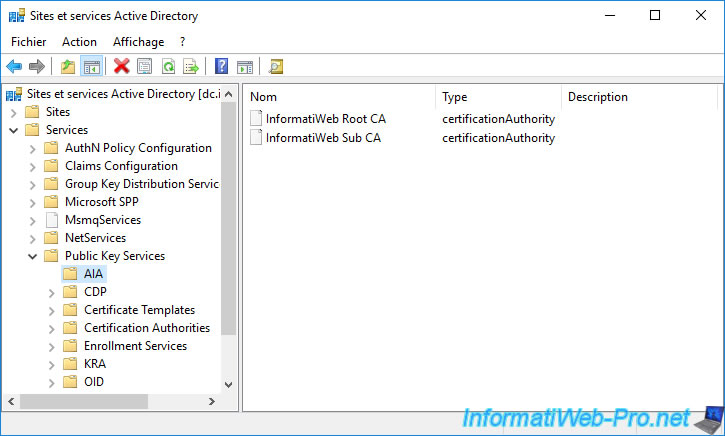Select the Sites tree item
Viewport: 725px width, 436px height.
tap(58, 112)
